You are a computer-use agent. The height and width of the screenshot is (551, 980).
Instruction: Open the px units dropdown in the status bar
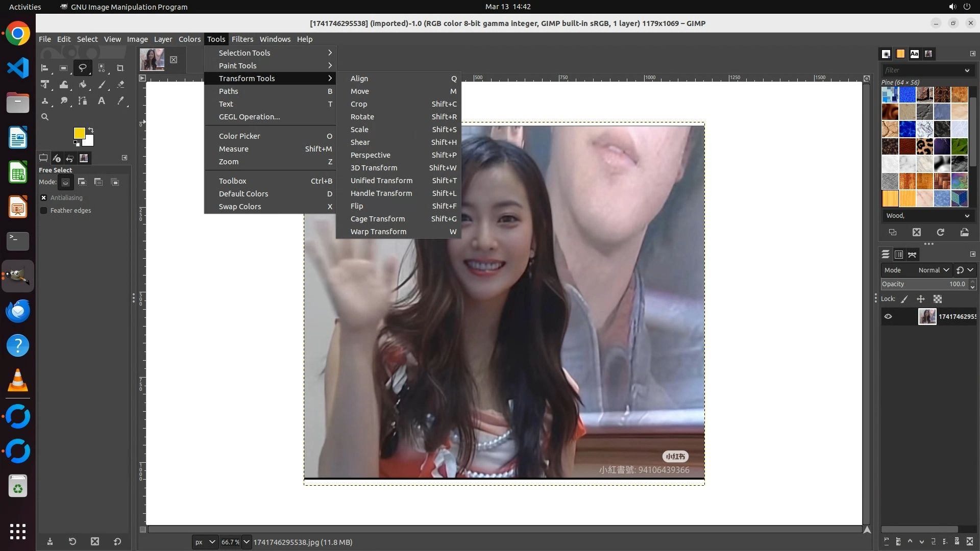tap(205, 542)
